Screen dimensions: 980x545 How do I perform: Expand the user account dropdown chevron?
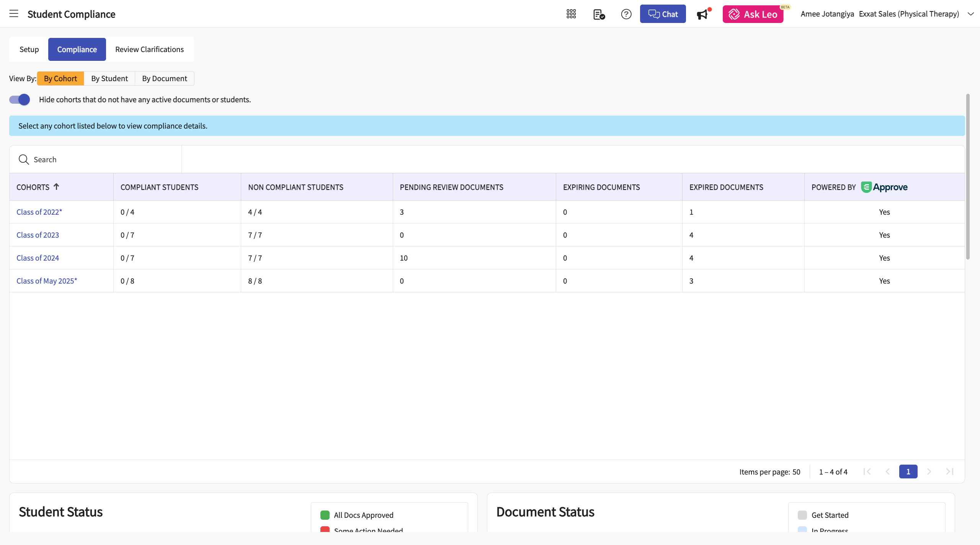(x=971, y=14)
